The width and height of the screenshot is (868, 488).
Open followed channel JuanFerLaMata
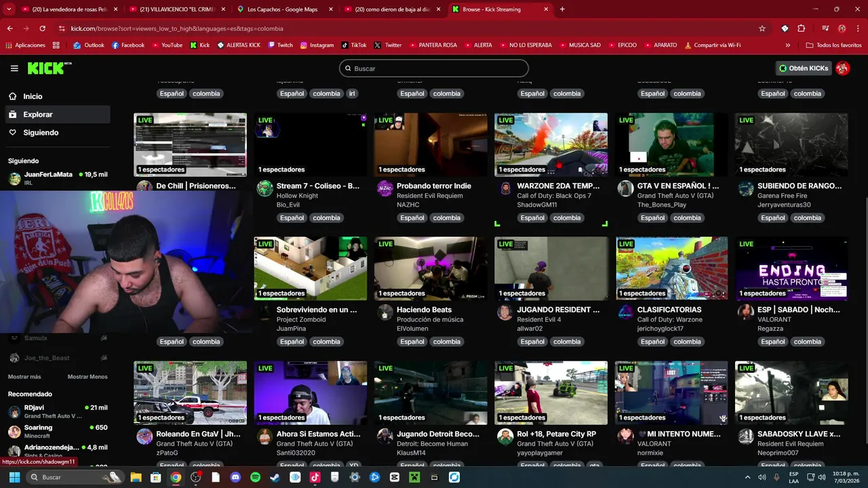point(58,178)
